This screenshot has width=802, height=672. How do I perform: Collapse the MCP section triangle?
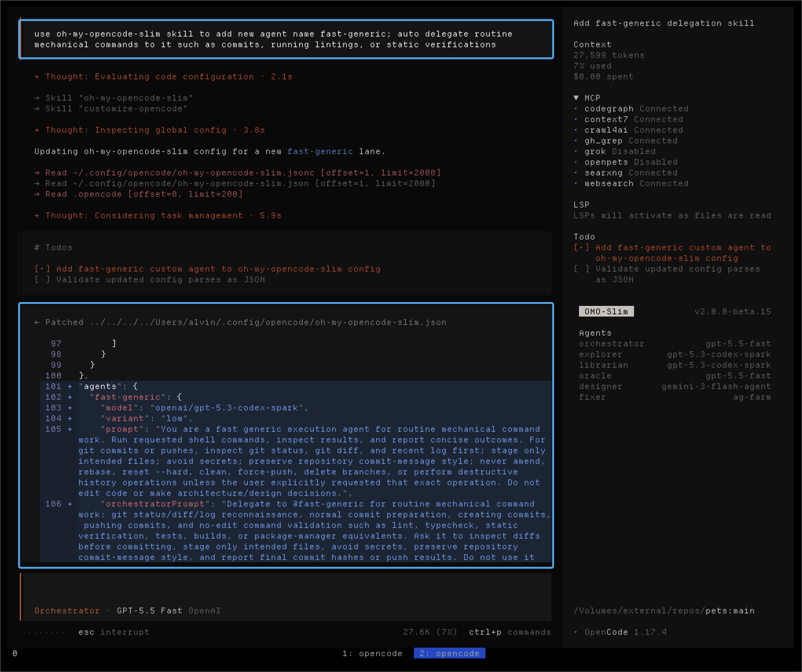576,98
